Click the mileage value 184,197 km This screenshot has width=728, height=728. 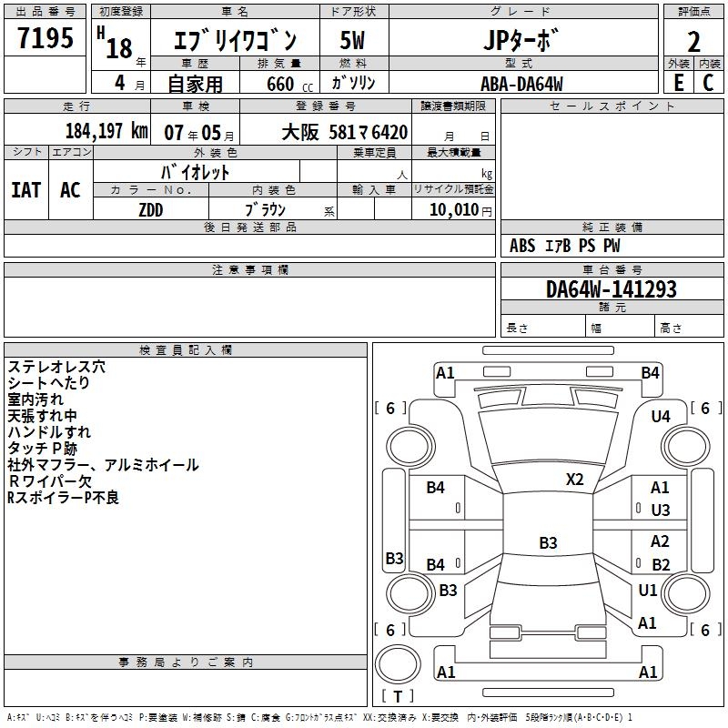pyautogui.click(x=106, y=131)
